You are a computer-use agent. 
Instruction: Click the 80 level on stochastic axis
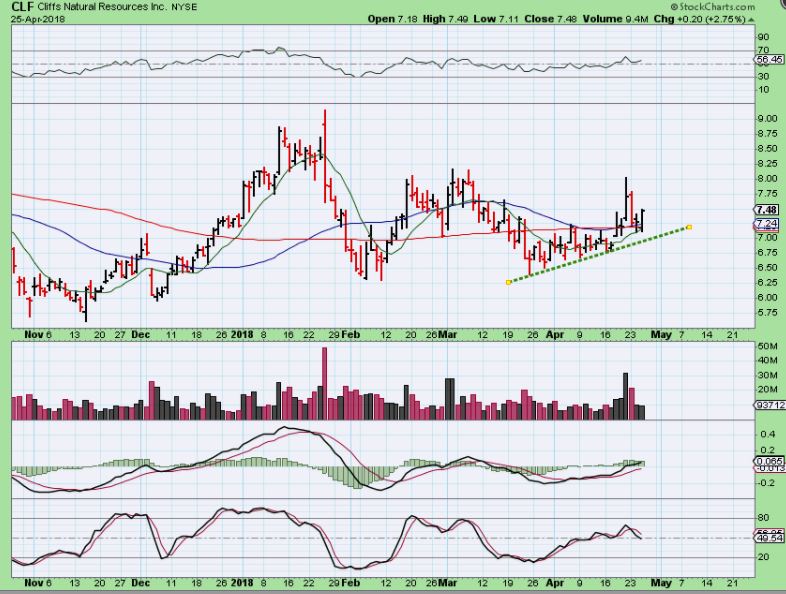(x=763, y=518)
